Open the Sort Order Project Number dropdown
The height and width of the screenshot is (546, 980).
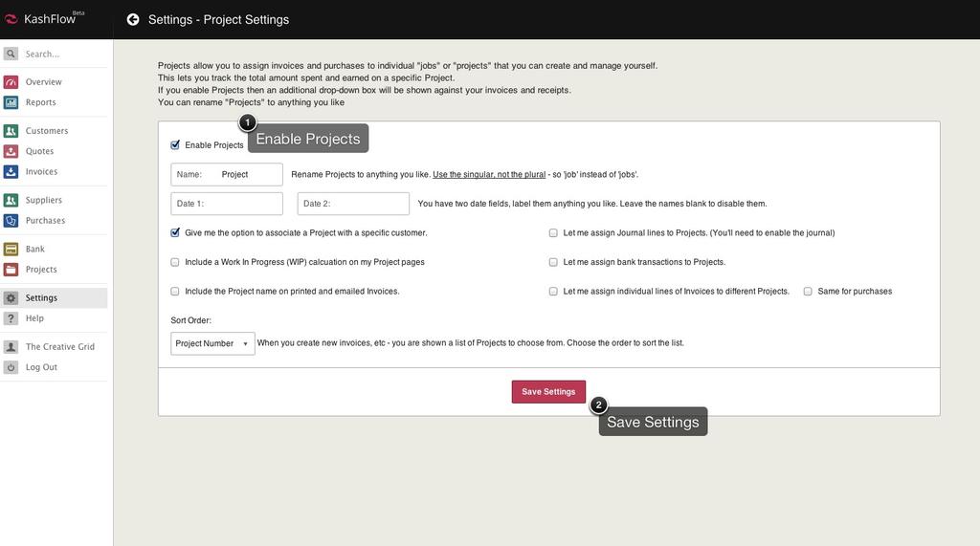pyautogui.click(x=212, y=343)
